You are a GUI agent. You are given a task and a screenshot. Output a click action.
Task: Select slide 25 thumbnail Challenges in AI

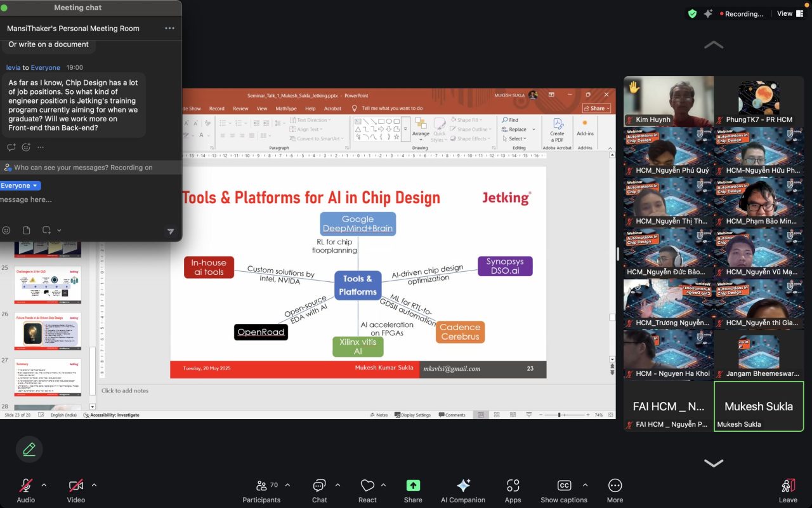[x=48, y=285]
